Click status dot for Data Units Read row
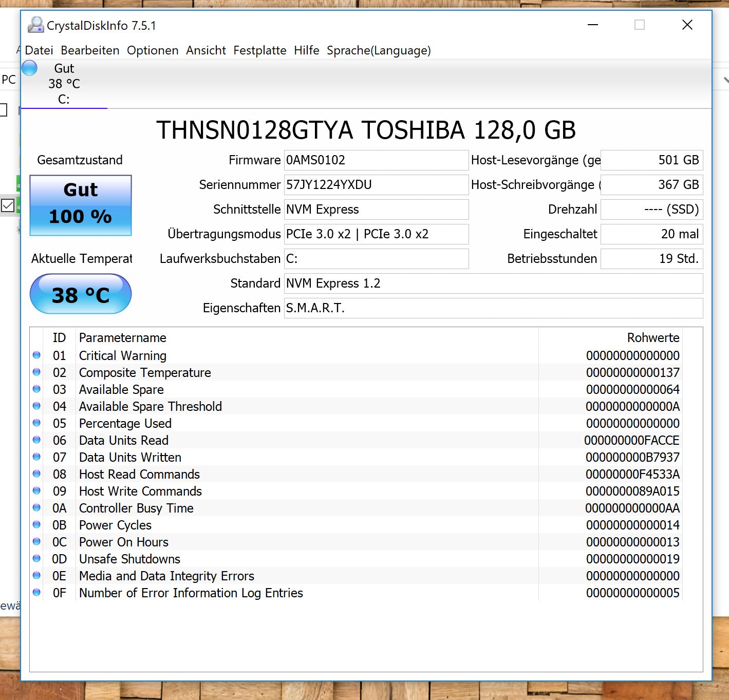729x700 pixels. click(36, 440)
